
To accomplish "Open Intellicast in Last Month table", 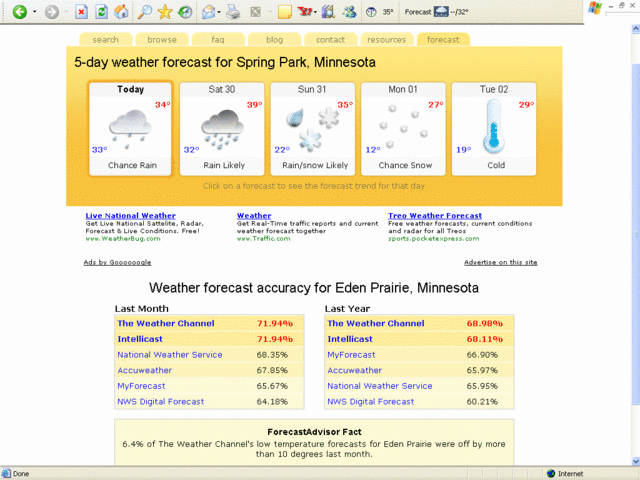I will (x=140, y=339).
